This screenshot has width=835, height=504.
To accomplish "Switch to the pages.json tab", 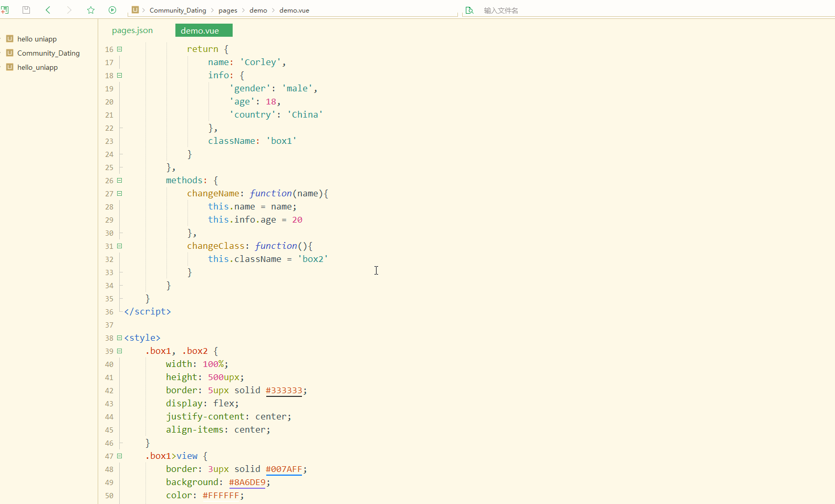I will click(132, 30).
